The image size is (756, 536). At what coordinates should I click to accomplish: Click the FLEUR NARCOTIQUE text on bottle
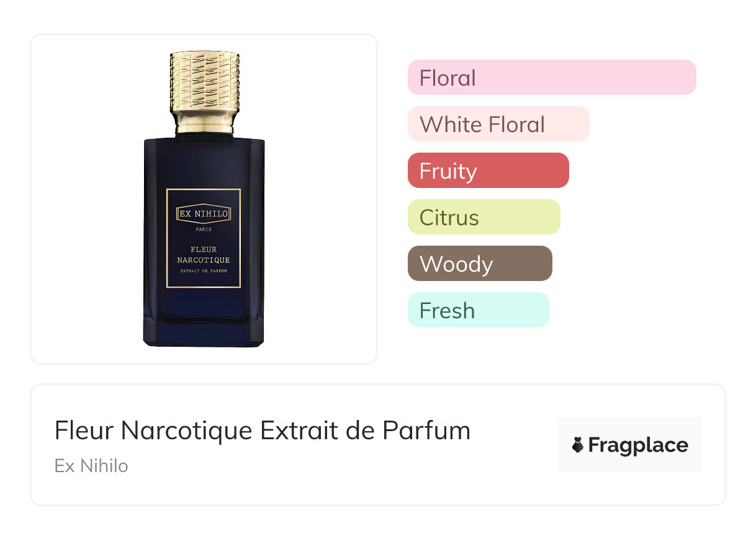click(x=204, y=255)
